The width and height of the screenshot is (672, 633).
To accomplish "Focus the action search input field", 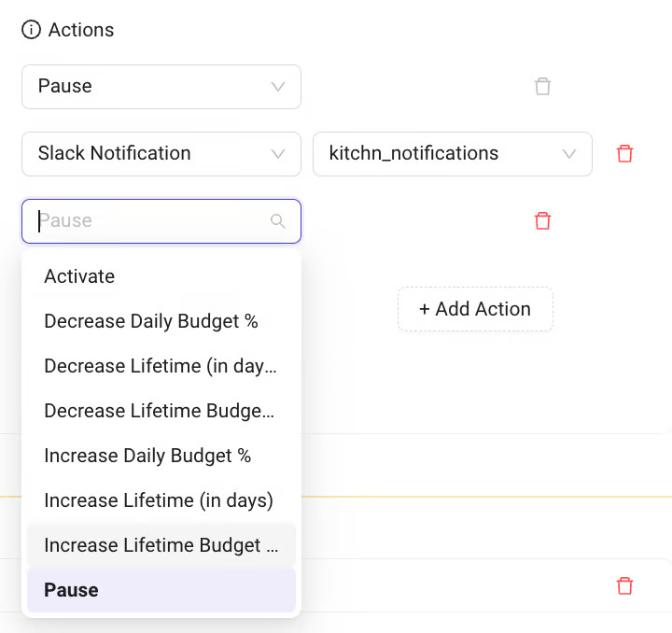I will 149,221.
